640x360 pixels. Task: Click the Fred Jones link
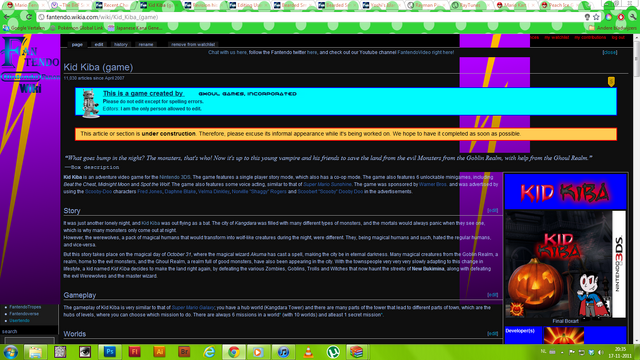coord(150,191)
